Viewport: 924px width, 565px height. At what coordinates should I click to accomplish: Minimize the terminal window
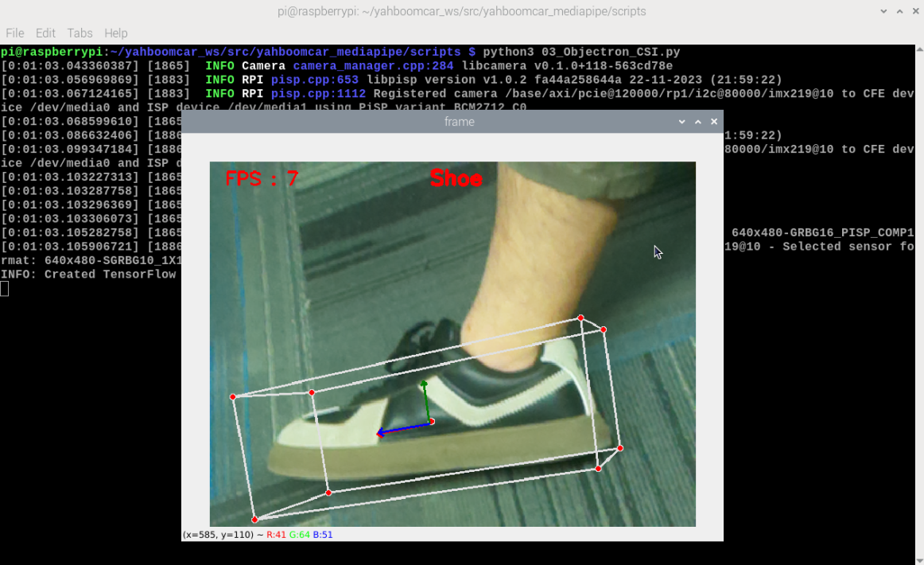coord(883,11)
